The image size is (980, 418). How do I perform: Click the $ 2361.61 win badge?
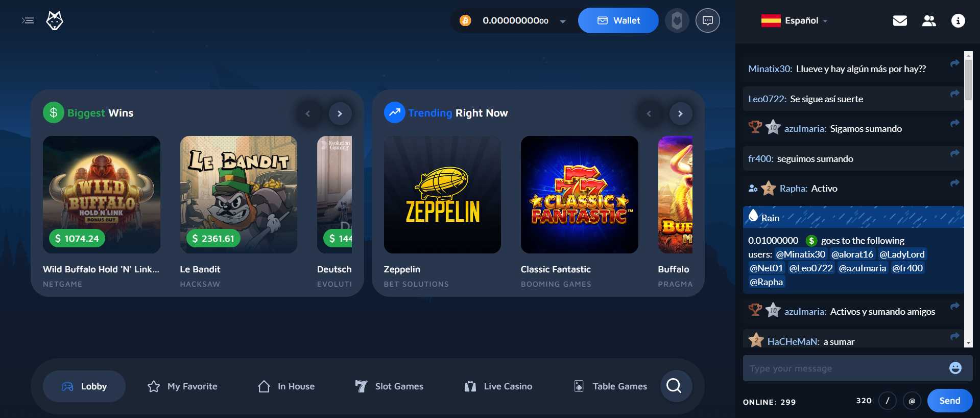[213, 238]
